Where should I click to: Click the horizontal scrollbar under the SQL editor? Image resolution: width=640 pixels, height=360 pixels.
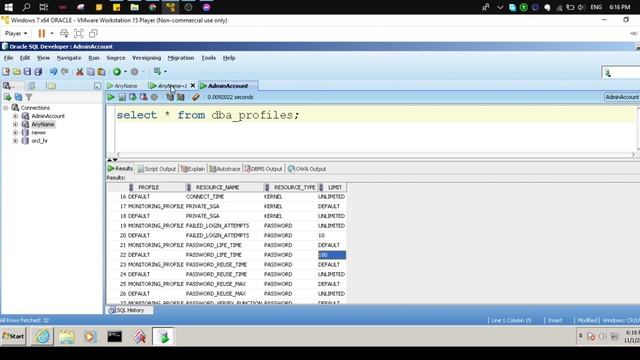click(376, 155)
